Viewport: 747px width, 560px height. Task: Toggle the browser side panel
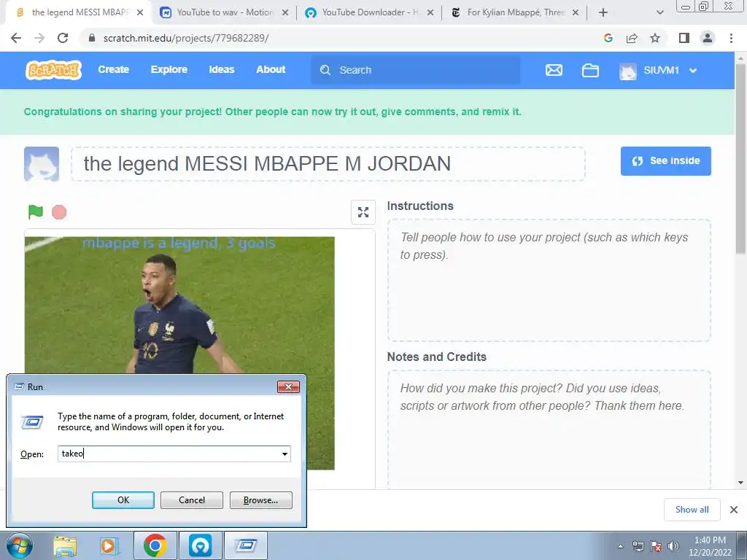click(x=684, y=38)
